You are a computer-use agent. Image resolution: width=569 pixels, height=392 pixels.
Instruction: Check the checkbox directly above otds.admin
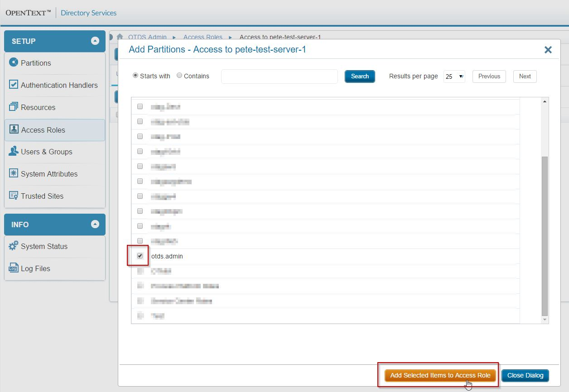click(140, 241)
